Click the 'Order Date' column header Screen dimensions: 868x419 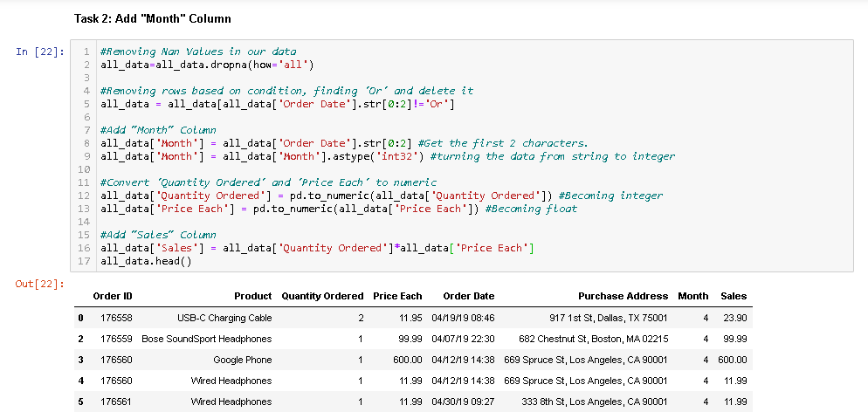click(x=469, y=296)
